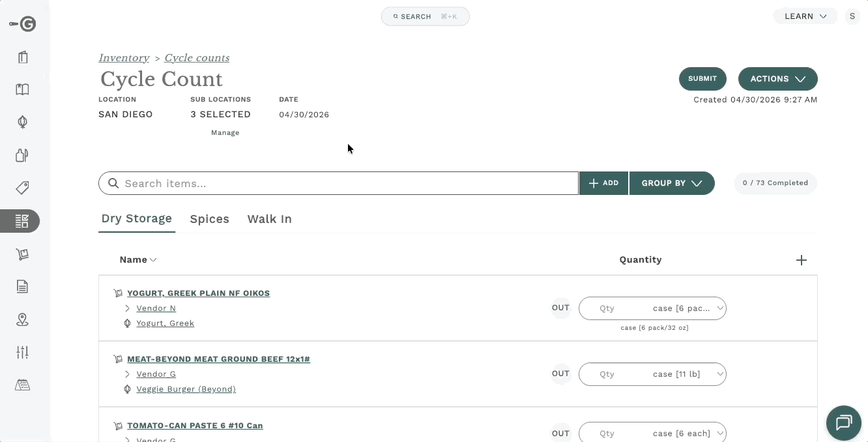The width and height of the screenshot is (868, 442).
Task: Open the ingredients vegetable sidebar icon
Action: [23, 122]
